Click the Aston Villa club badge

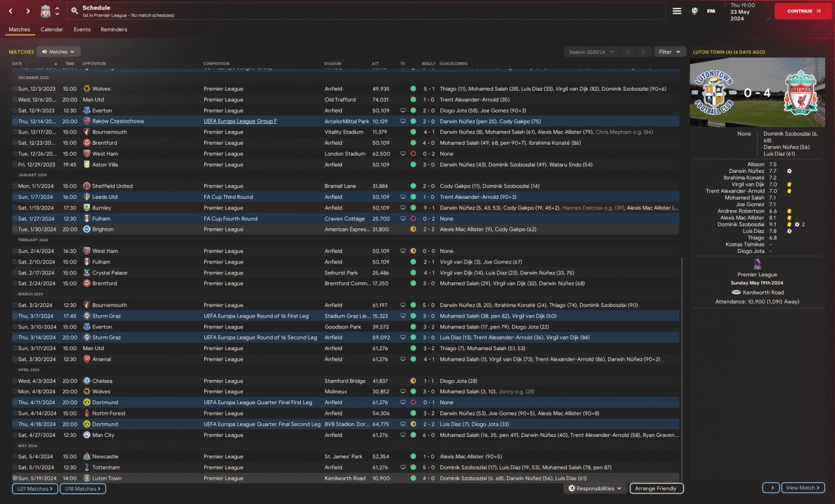click(x=87, y=164)
